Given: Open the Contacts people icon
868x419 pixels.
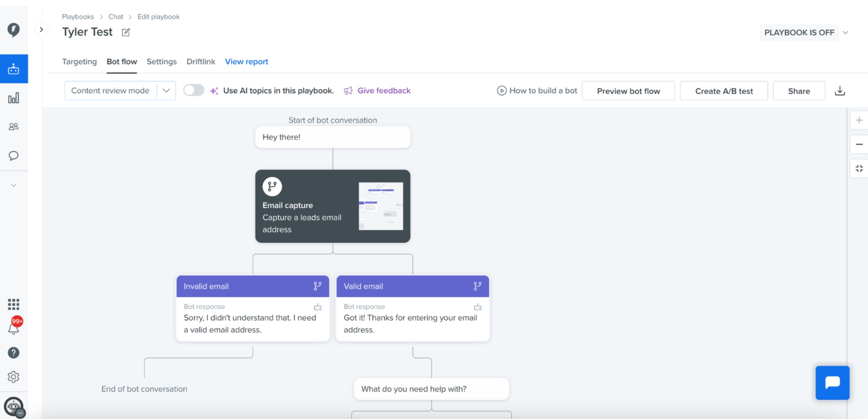Looking at the screenshot, I should pos(14,126).
